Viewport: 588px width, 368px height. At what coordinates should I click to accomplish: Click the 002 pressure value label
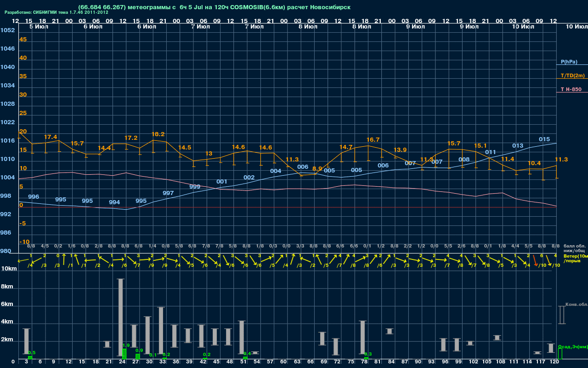point(249,178)
